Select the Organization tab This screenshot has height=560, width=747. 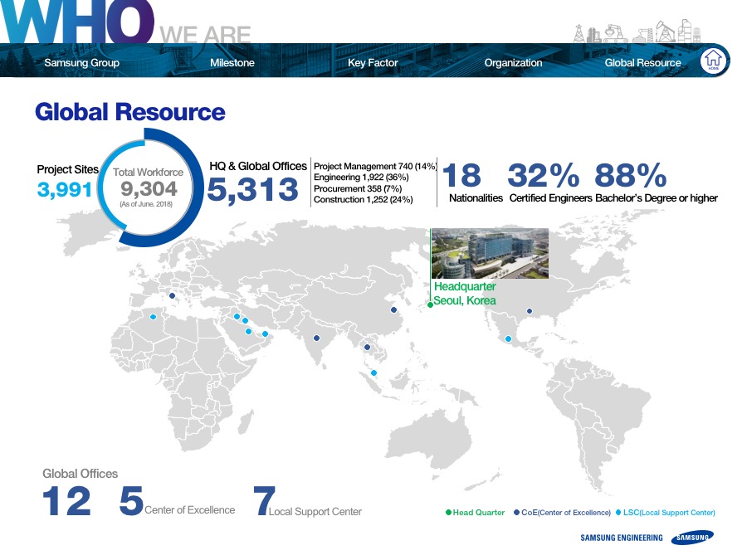click(513, 63)
